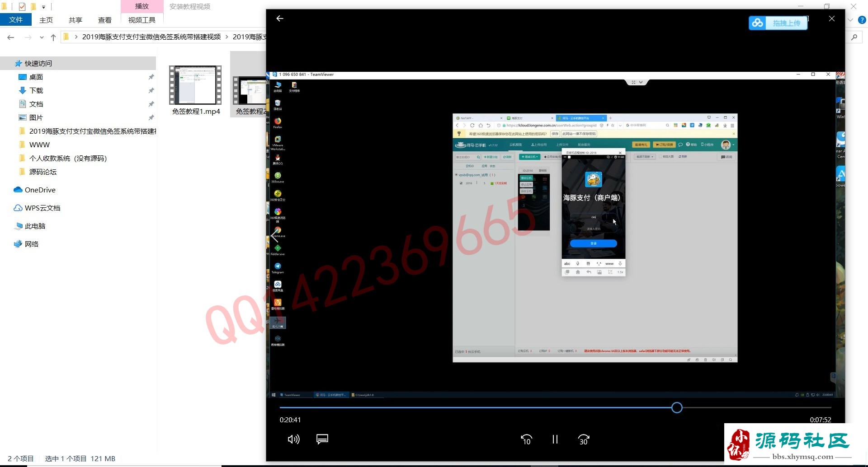Open recent locations dropdown in Explorer
Viewport: 868px width, 467px height.
pyautogui.click(x=42, y=37)
